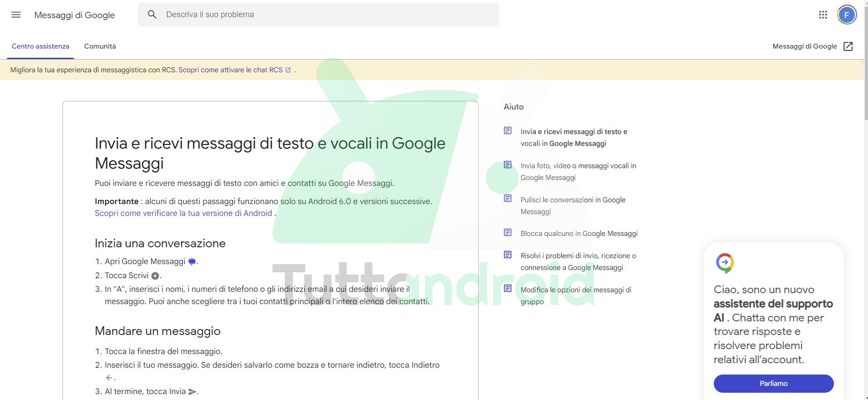Click the small external icon in RCS banner
The height and width of the screenshot is (400, 868).
click(288, 70)
